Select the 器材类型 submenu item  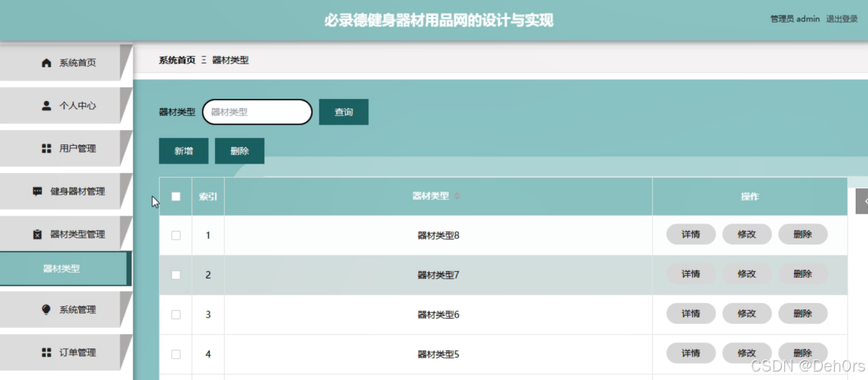(x=65, y=269)
